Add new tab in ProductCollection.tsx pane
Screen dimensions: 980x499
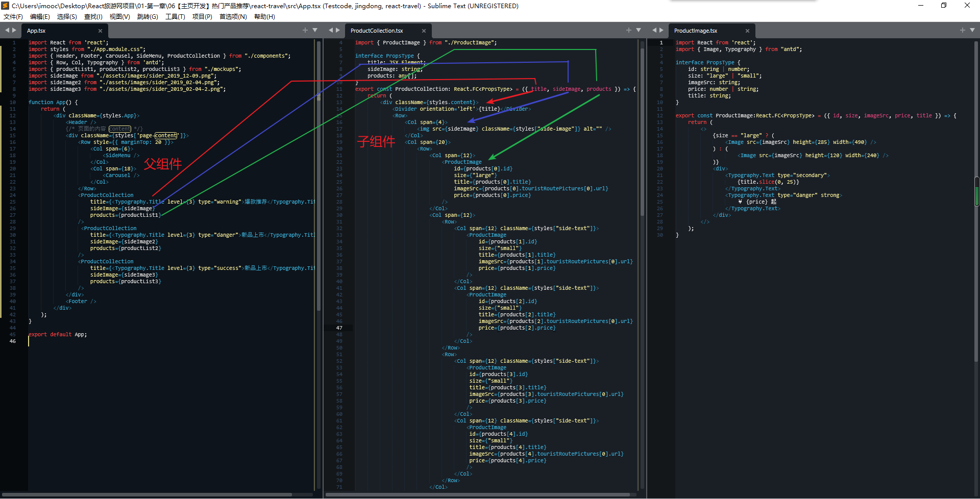629,31
